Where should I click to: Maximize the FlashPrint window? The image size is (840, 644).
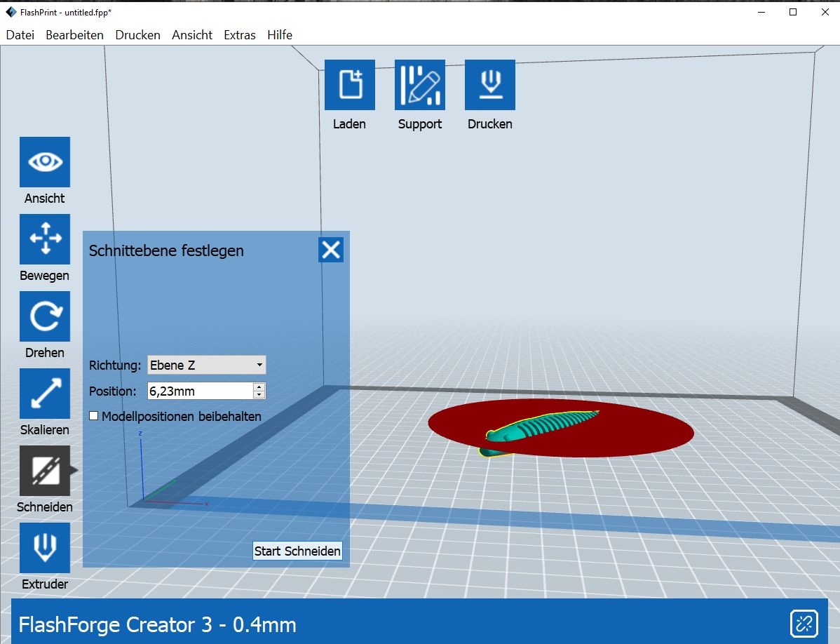point(793,13)
